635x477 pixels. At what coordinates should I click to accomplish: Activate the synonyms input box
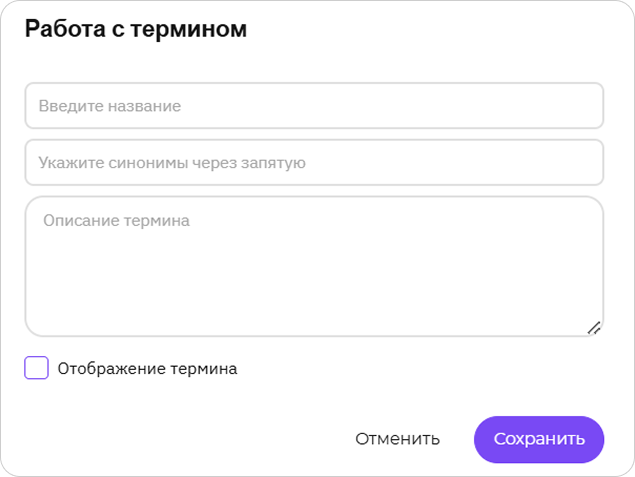(x=314, y=162)
